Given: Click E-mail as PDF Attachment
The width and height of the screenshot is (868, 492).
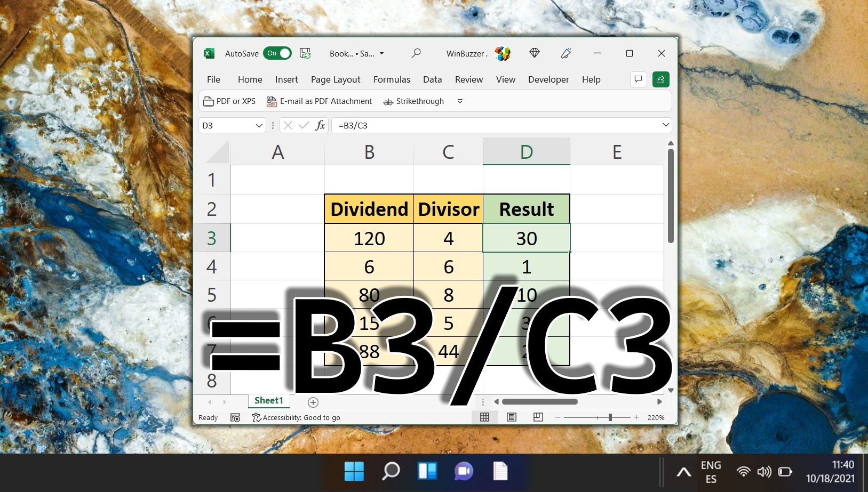Looking at the screenshot, I should pos(319,101).
